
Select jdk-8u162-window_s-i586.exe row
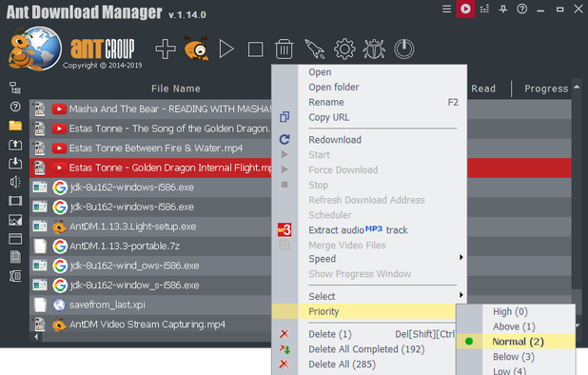(150, 285)
